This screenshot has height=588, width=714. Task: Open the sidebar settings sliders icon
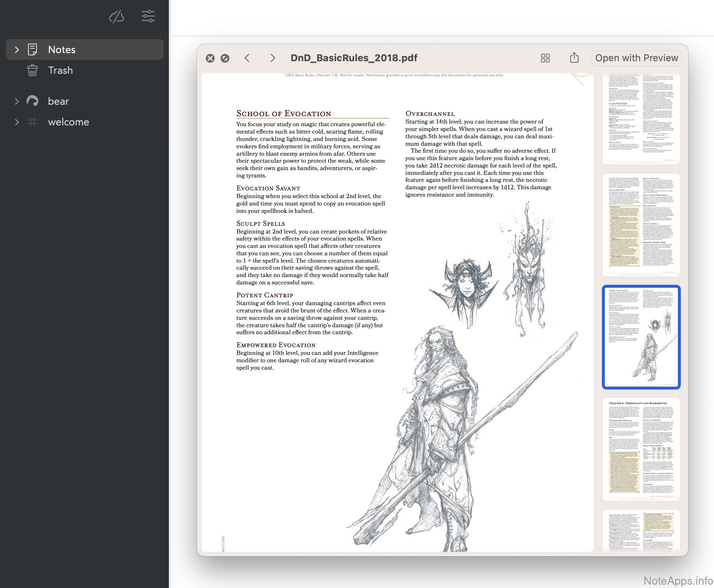pos(148,16)
